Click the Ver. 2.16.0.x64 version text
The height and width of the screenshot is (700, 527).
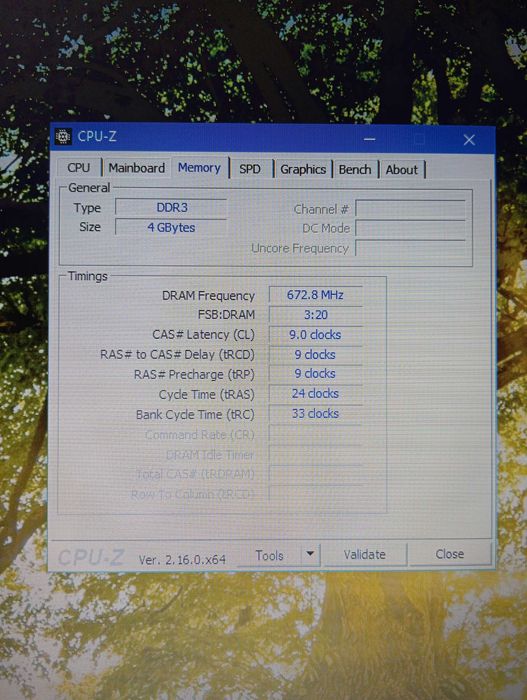[x=182, y=559]
